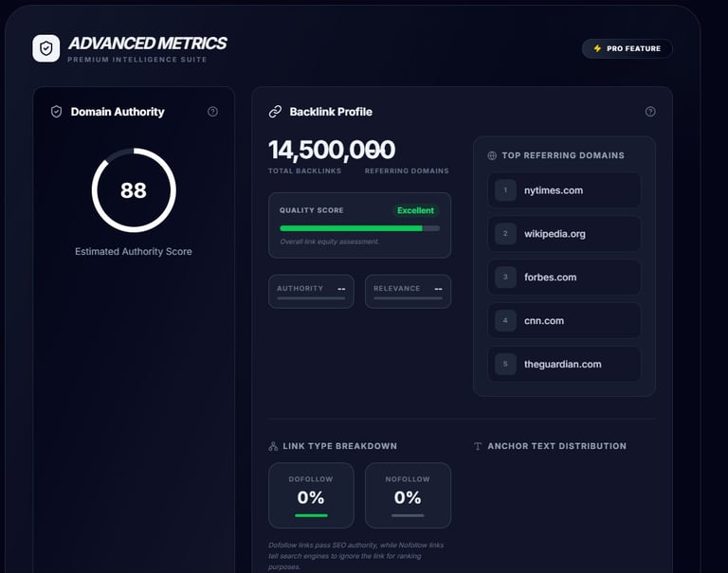Click the globe icon beside Top Referring Domains
Image resolution: width=728 pixels, height=573 pixels.
492,156
